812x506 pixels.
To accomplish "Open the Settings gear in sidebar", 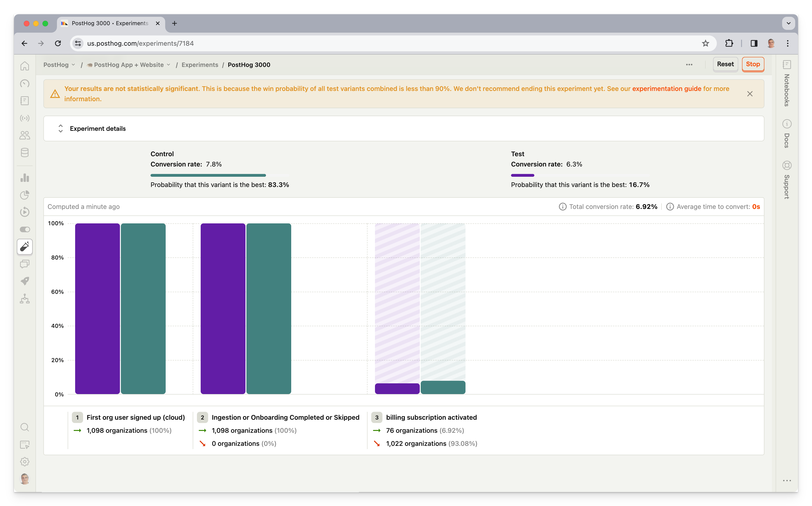I will 24,462.
